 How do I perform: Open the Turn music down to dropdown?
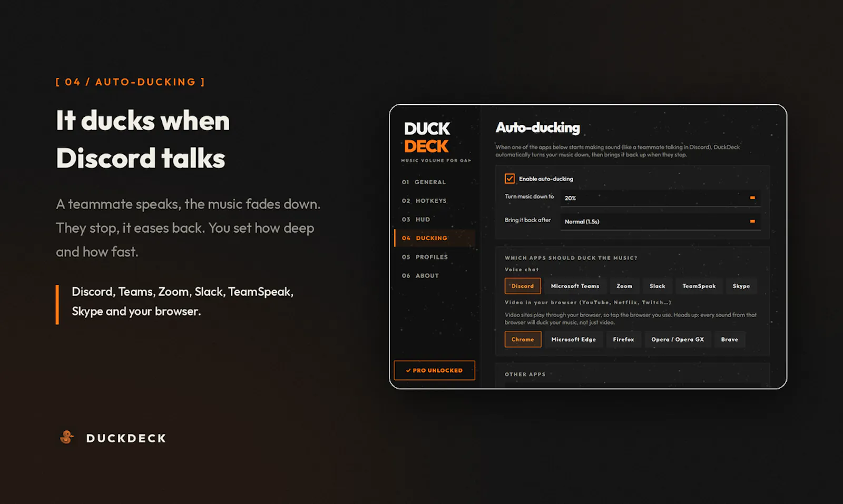tap(660, 198)
